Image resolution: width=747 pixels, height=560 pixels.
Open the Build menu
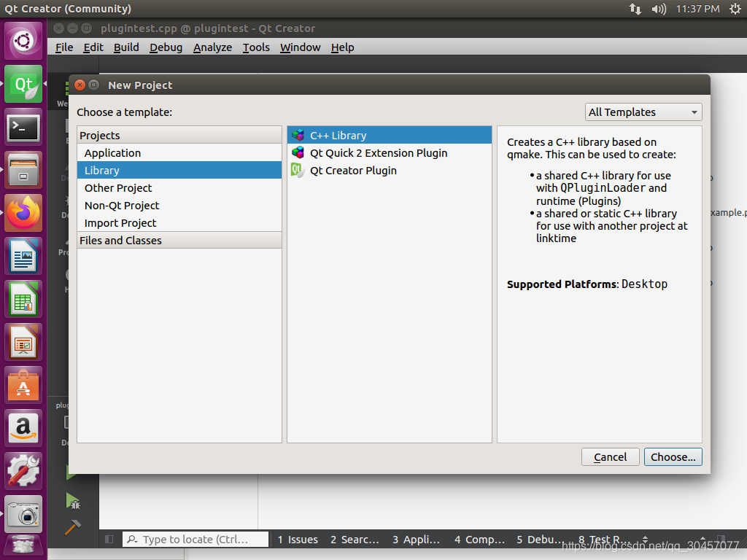tap(126, 47)
